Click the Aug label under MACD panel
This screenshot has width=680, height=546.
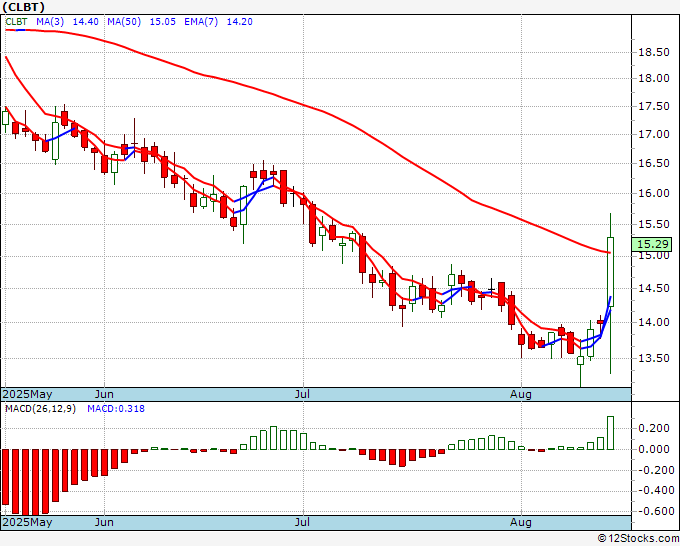(x=520, y=522)
